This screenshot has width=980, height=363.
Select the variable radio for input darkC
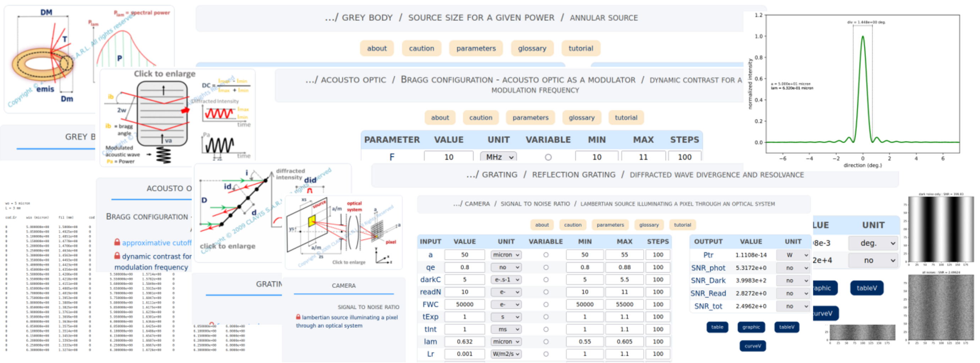[x=546, y=279]
